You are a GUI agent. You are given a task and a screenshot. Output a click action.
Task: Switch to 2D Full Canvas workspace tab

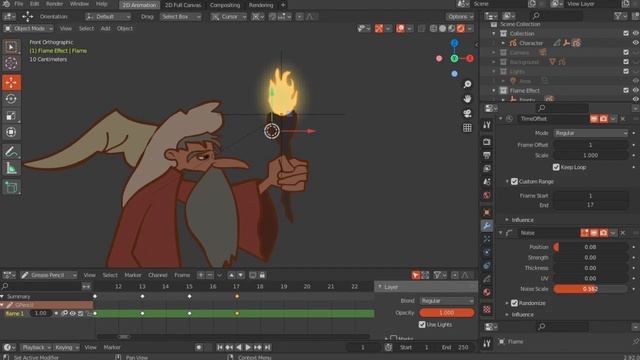tap(183, 5)
